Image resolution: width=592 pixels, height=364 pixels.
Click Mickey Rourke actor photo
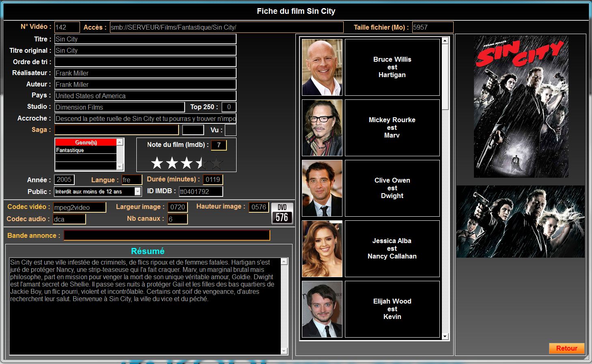(322, 128)
